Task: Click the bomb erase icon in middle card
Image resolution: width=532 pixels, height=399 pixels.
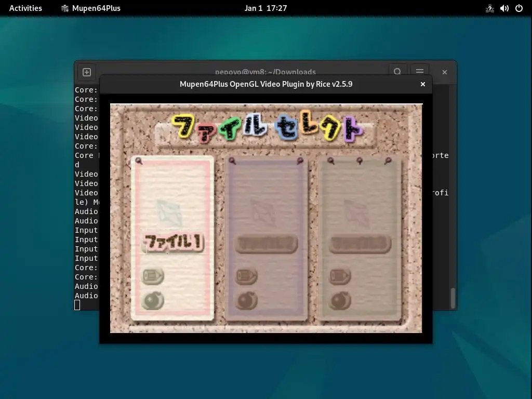Action: click(247, 301)
